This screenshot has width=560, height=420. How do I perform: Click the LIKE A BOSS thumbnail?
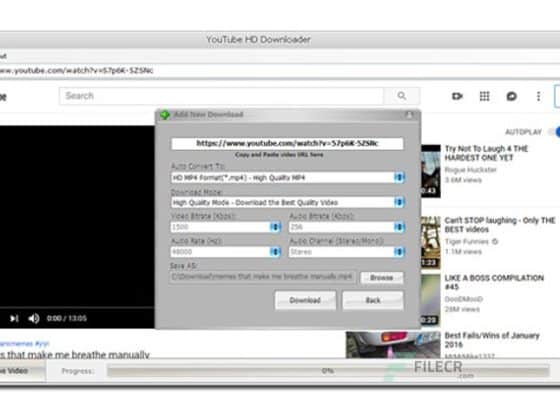[x=431, y=300]
